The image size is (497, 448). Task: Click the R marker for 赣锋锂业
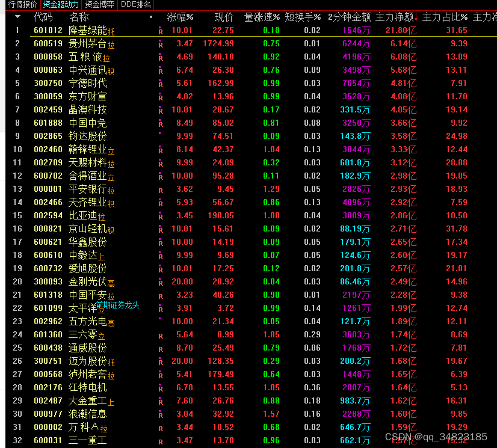161,150
